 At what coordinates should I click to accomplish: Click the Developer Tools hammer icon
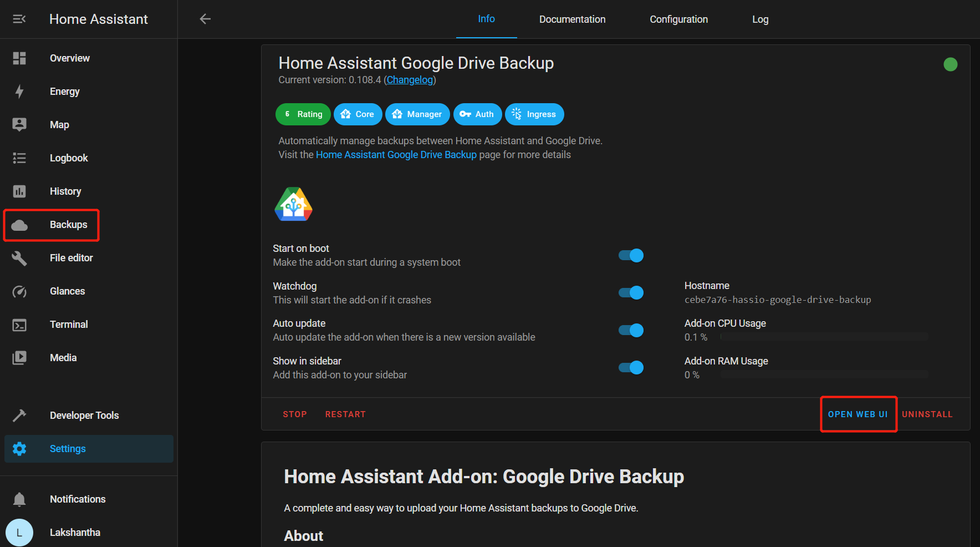point(19,416)
